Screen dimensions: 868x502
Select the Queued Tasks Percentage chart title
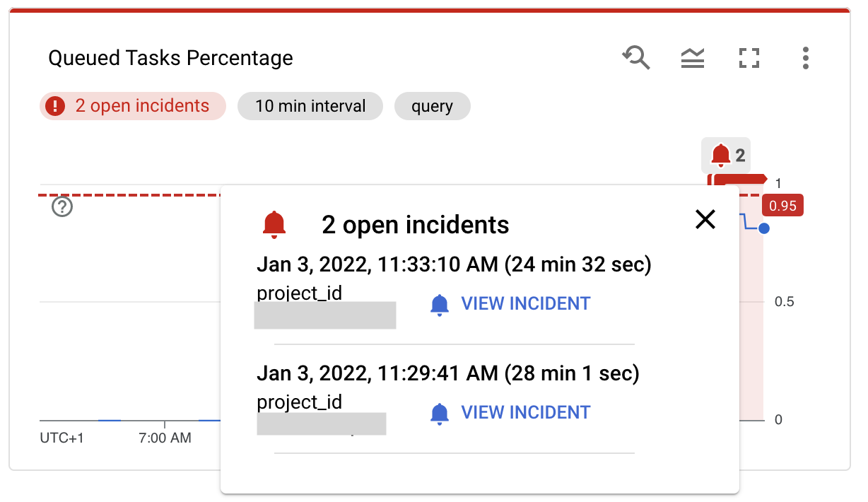point(170,58)
